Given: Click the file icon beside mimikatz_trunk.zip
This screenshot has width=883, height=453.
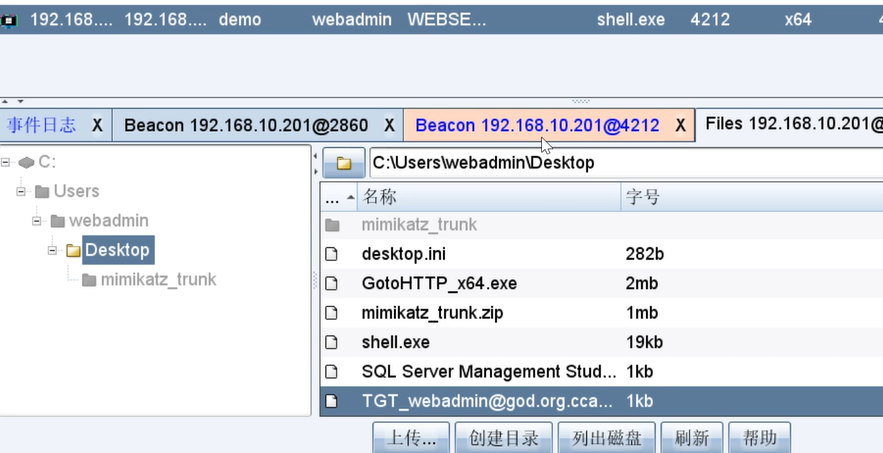Looking at the screenshot, I should [332, 313].
